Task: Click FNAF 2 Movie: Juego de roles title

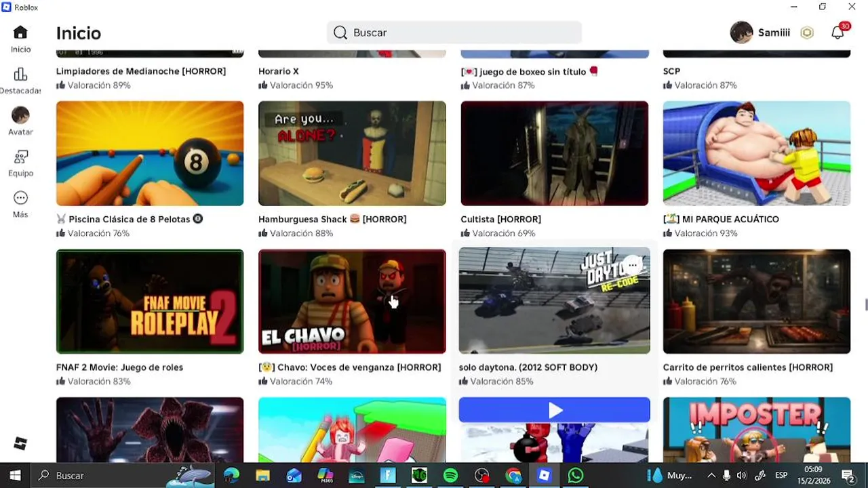Action: click(x=120, y=367)
